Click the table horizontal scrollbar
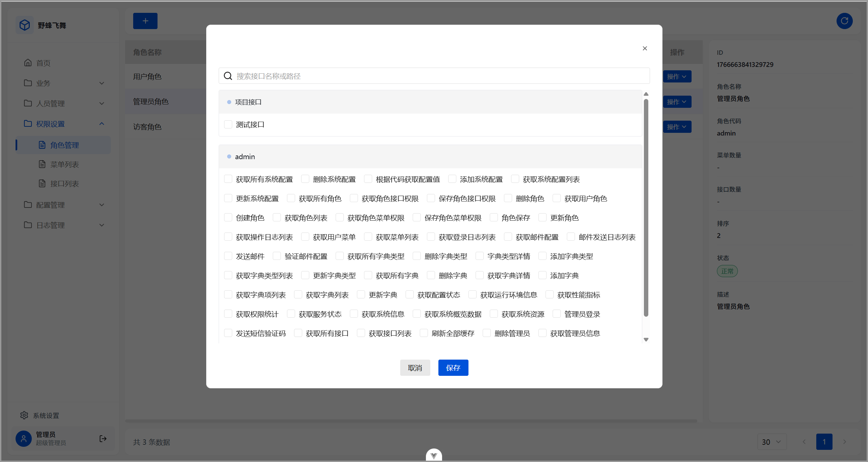The width and height of the screenshot is (868, 462). tap(411, 421)
